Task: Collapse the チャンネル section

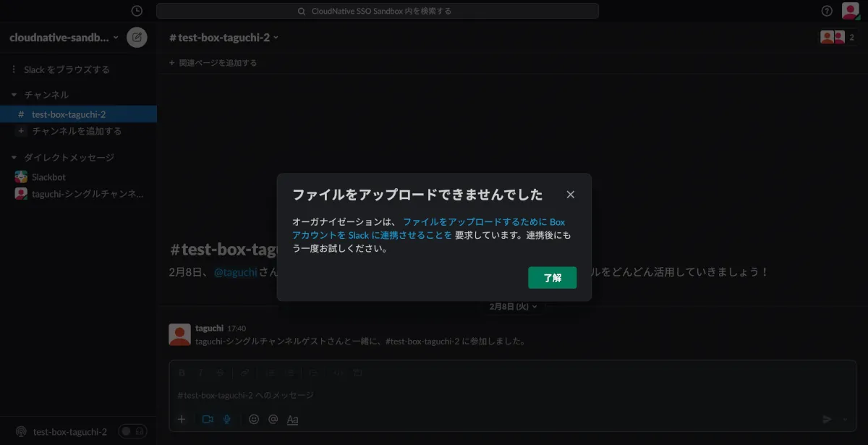Action: point(14,95)
